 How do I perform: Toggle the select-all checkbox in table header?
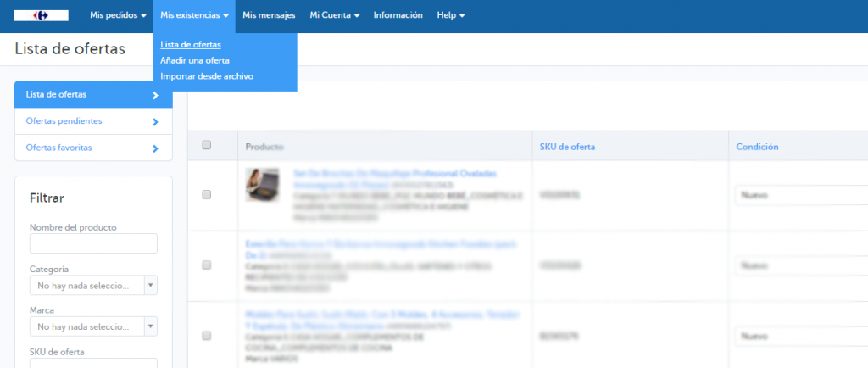[x=206, y=146]
